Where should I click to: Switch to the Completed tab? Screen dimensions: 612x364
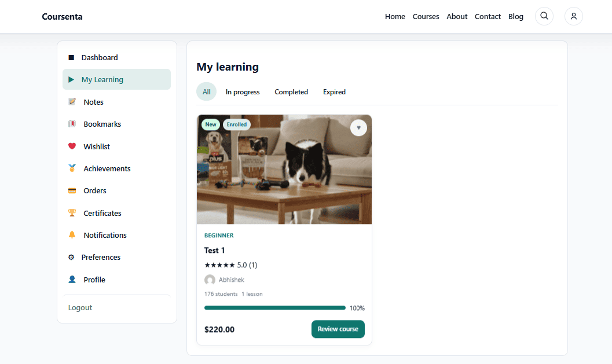click(x=291, y=91)
